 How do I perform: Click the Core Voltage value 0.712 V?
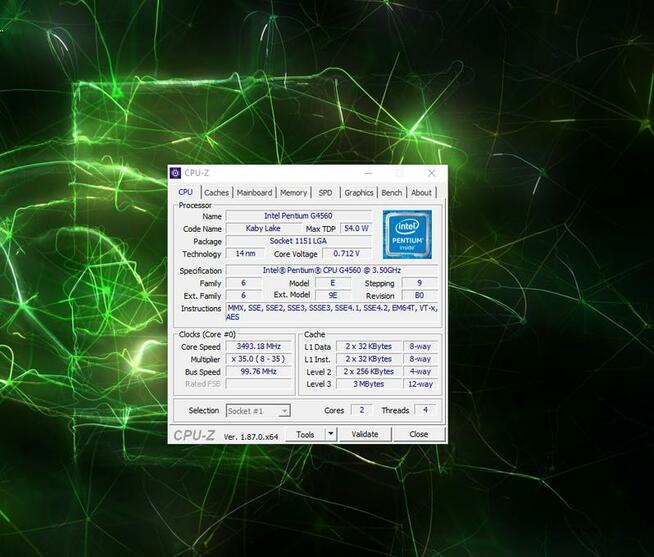pos(347,254)
